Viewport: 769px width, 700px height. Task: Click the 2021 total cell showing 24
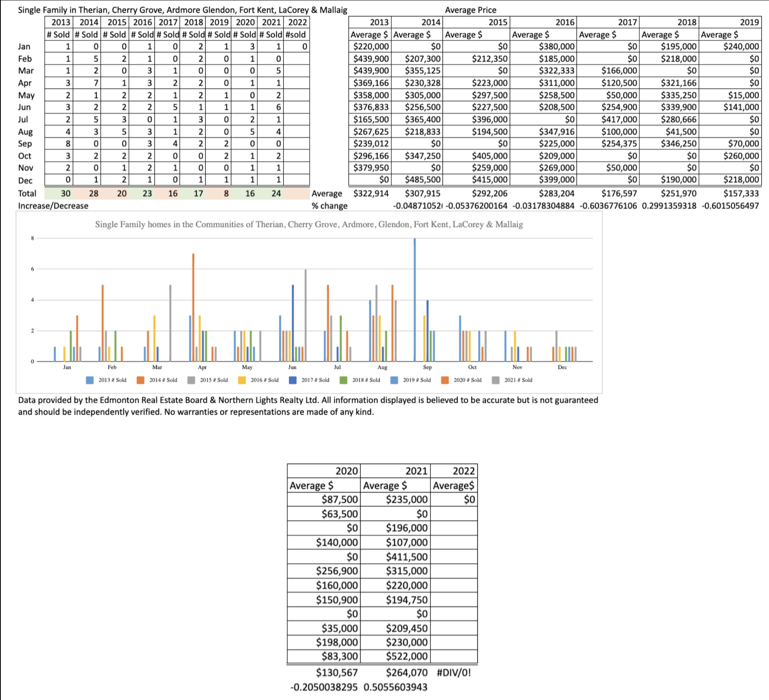click(270, 194)
